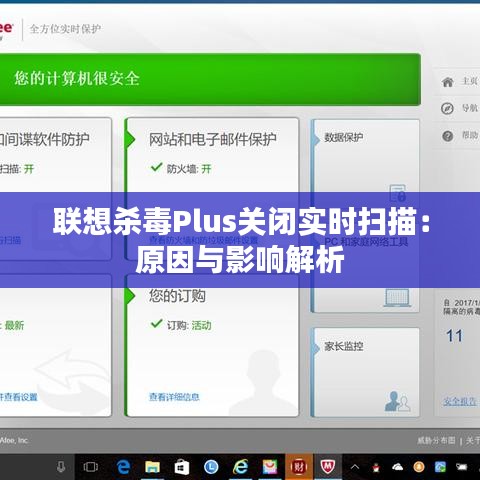The image size is (480, 480).
Task: Click the orange circle tray icon
Action: [419, 467]
